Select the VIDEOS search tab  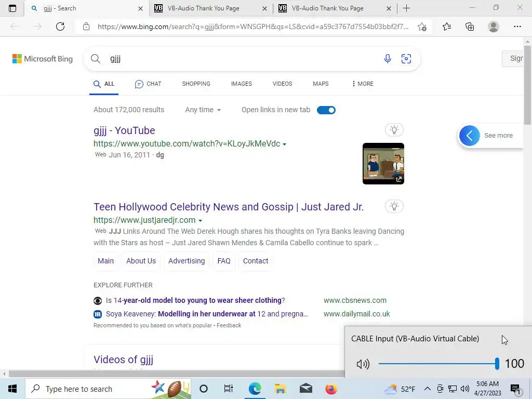click(x=282, y=84)
